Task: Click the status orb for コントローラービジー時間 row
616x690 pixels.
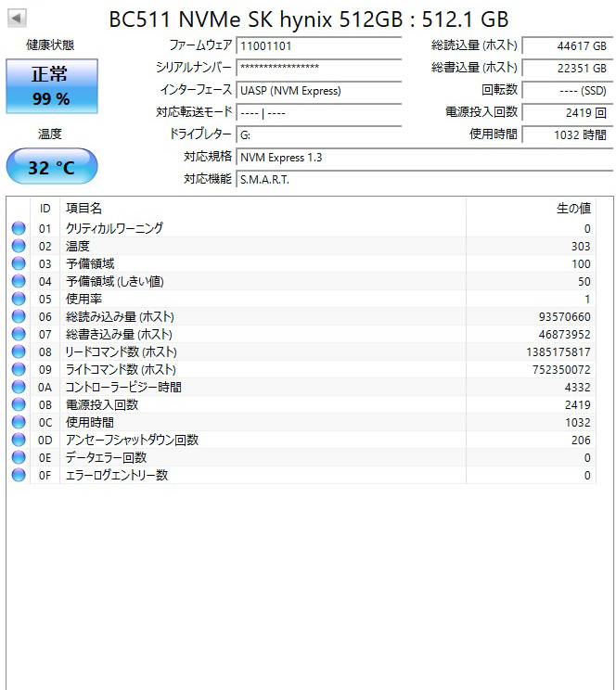Action: pyautogui.click(x=19, y=387)
